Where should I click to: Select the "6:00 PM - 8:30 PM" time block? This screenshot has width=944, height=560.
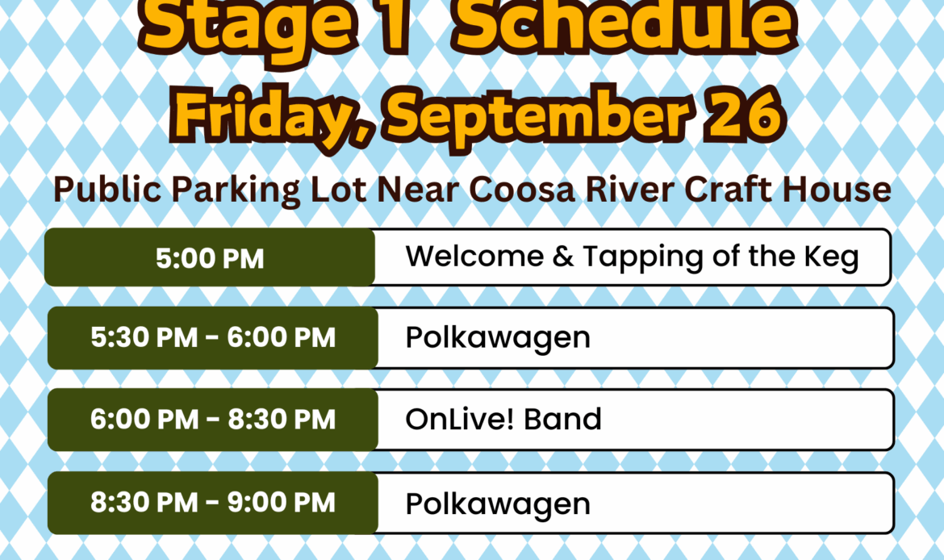coord(213,420)
